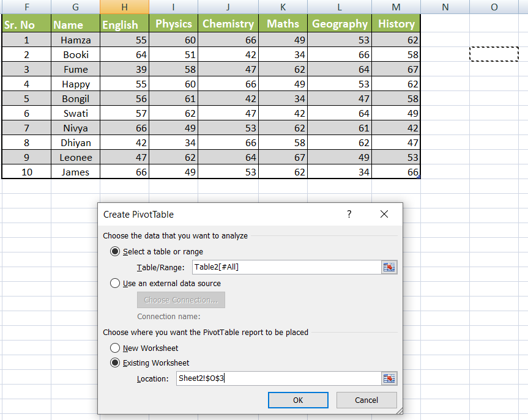Select the cell containing name Swati
This screenshot has height=420, width=528.
click(76, 113)
